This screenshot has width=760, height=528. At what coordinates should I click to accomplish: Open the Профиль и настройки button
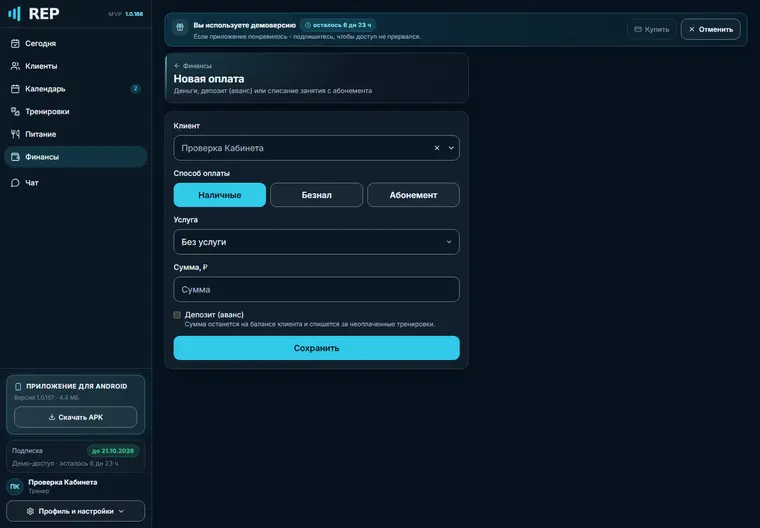76,511
